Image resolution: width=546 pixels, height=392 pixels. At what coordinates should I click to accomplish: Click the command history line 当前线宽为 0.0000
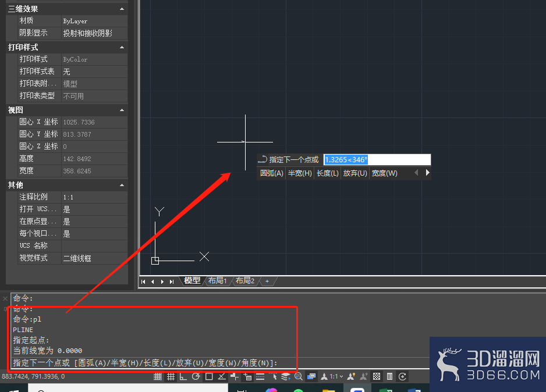[47, 351]
